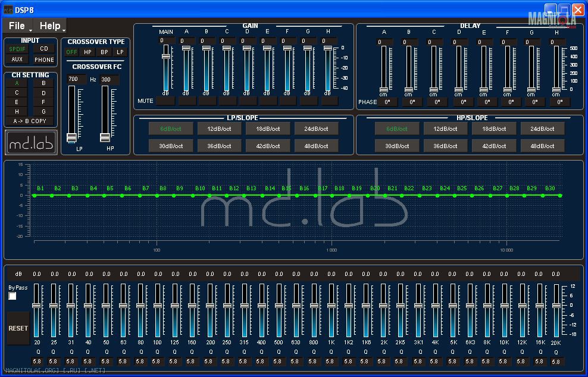
Task: Choose 42dB/oct in the HP/SLOPE panel
Action: 494,146
